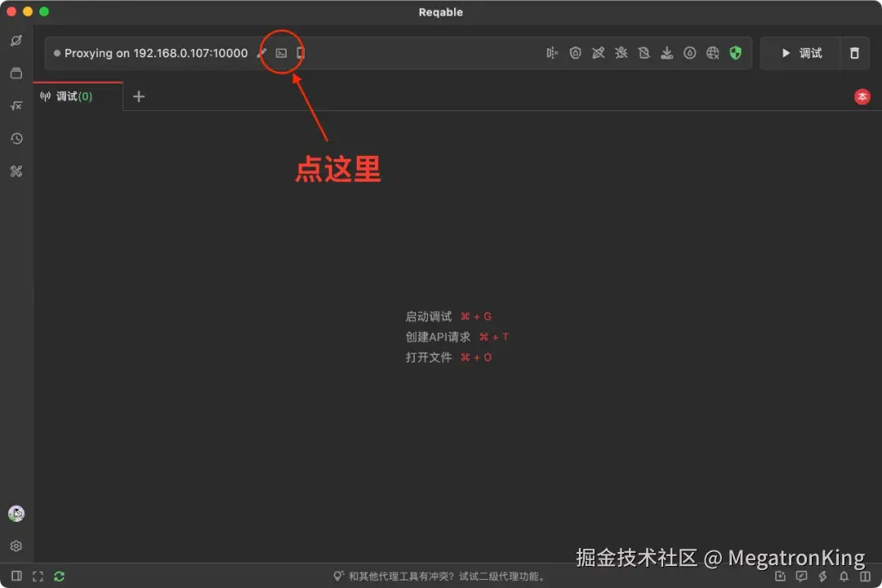Image resolution: width=882 pixels, height=588 pixels.
Task: Toggle the right-side layout panel icon
Action: point(865,577)
